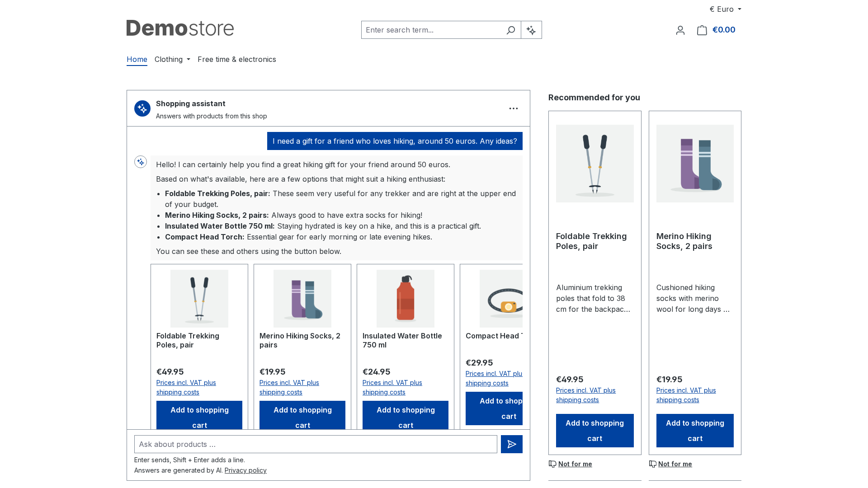Open the user account icon

pos(680,30)
